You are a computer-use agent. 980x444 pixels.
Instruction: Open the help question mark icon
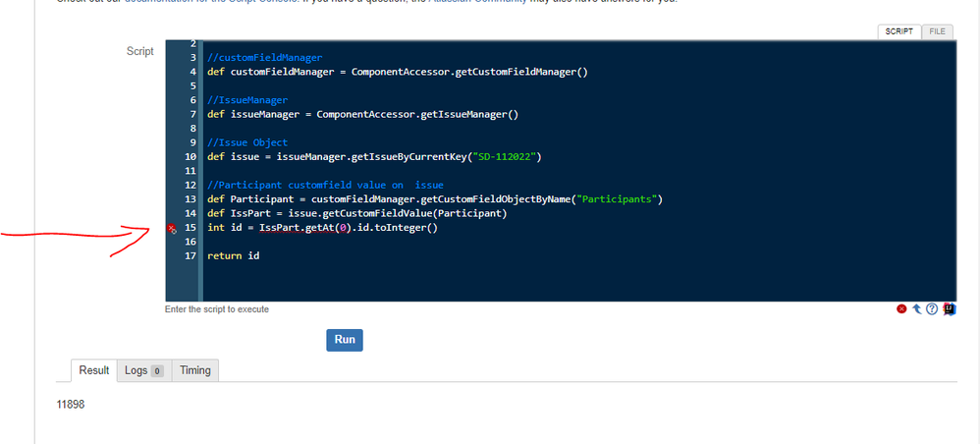coord(932,308)
